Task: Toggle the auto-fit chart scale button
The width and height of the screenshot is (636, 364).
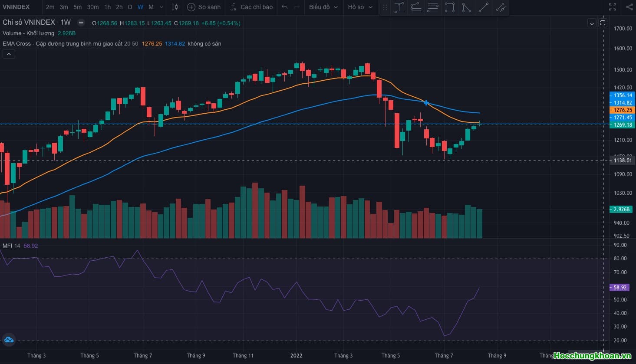Action: (x=603, y=23)
